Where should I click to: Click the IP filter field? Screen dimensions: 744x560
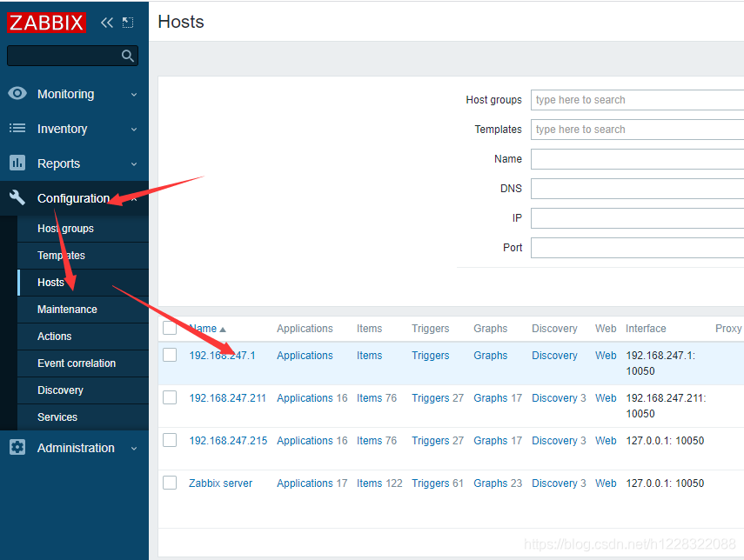point(637,218)
